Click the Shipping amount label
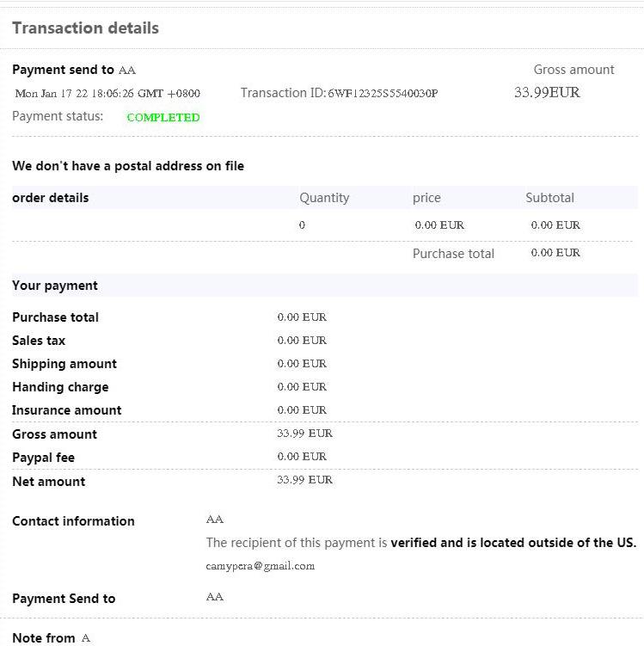The image size is (644, 646). tap(64, 364)
